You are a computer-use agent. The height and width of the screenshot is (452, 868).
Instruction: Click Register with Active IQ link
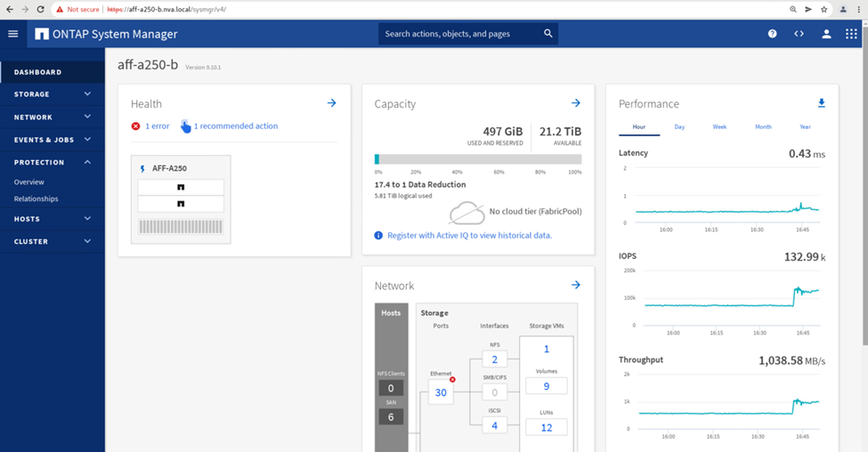pyautogui.click(x=468, y=236)
